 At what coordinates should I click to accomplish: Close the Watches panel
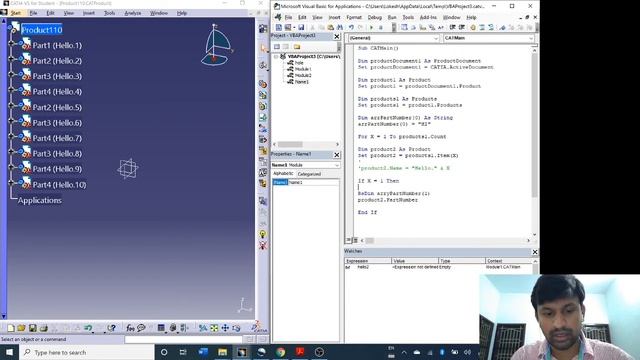535,252
